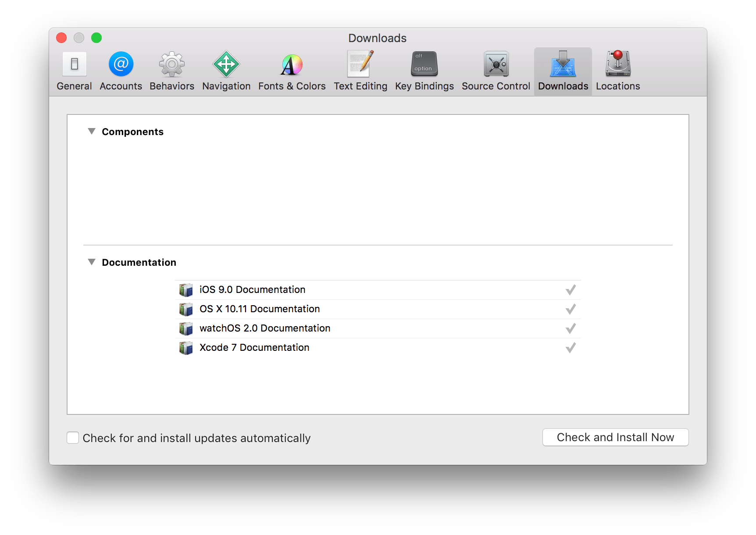The width and height of the screenshot is (756, 535).
Task: Select the watchOS 2.0 Documentation row
Action: coord(378,328)
